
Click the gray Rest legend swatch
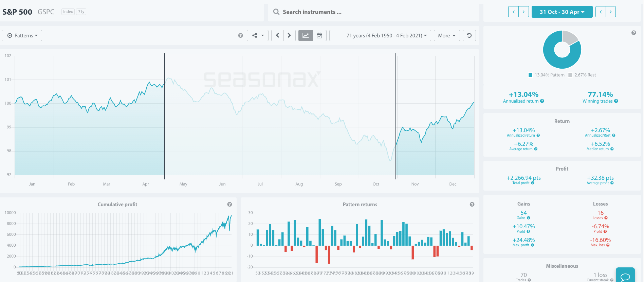pos(570,75)
